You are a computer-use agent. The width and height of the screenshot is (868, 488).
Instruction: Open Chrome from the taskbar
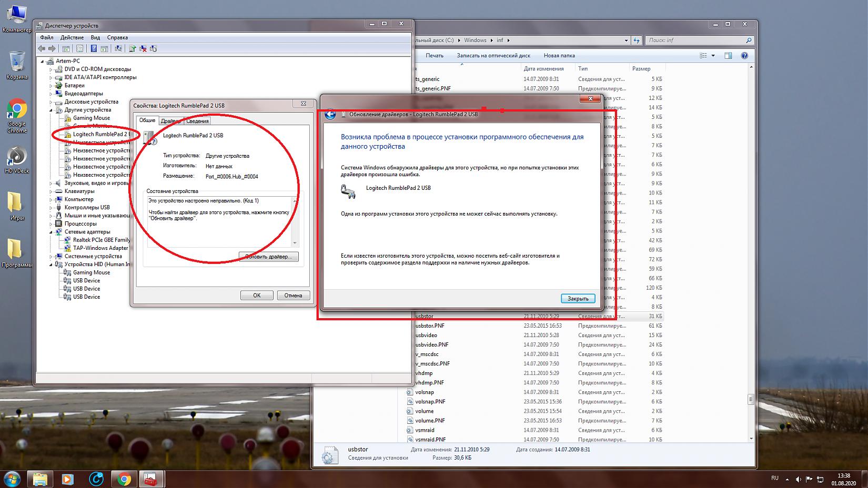(124, 479)
